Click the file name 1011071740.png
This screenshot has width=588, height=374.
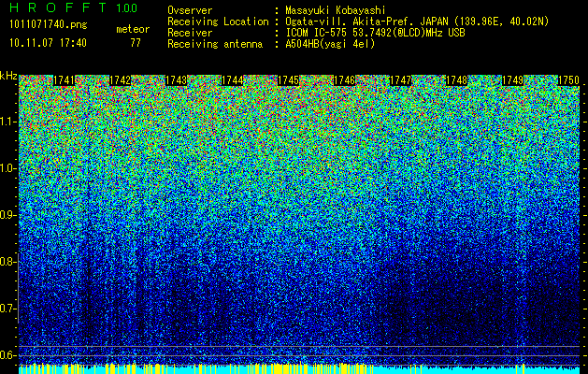pos(49,25)
